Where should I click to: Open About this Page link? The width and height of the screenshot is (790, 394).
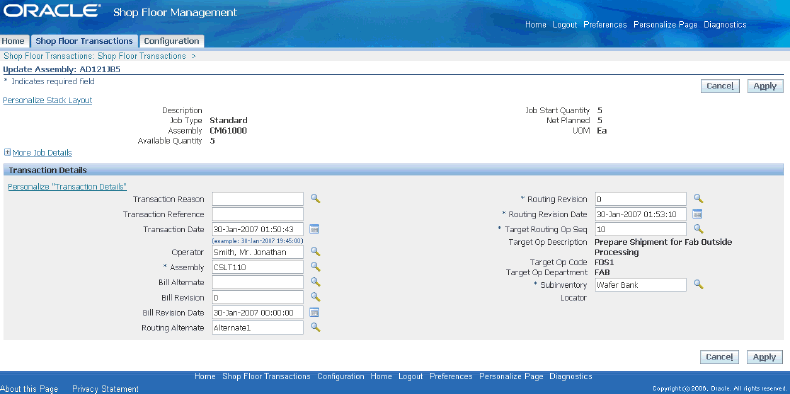(29, 389)
